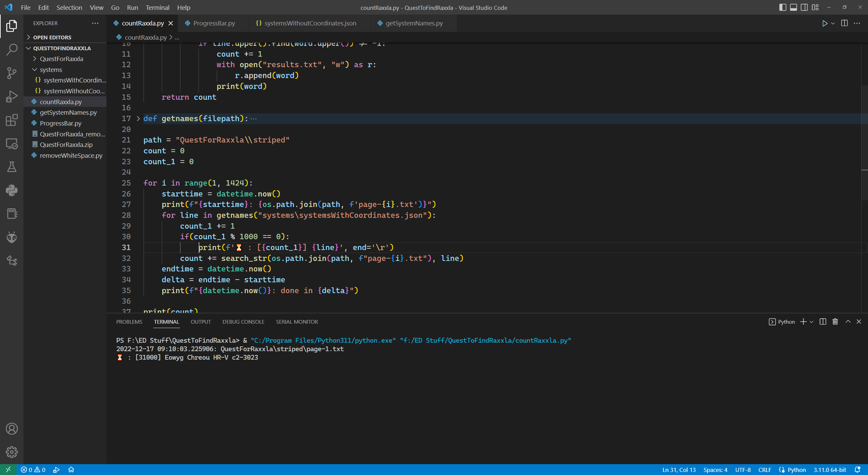The image size is (868, 475).
Task: Switch to Serial Monitor tab
Action: (297, 322)
